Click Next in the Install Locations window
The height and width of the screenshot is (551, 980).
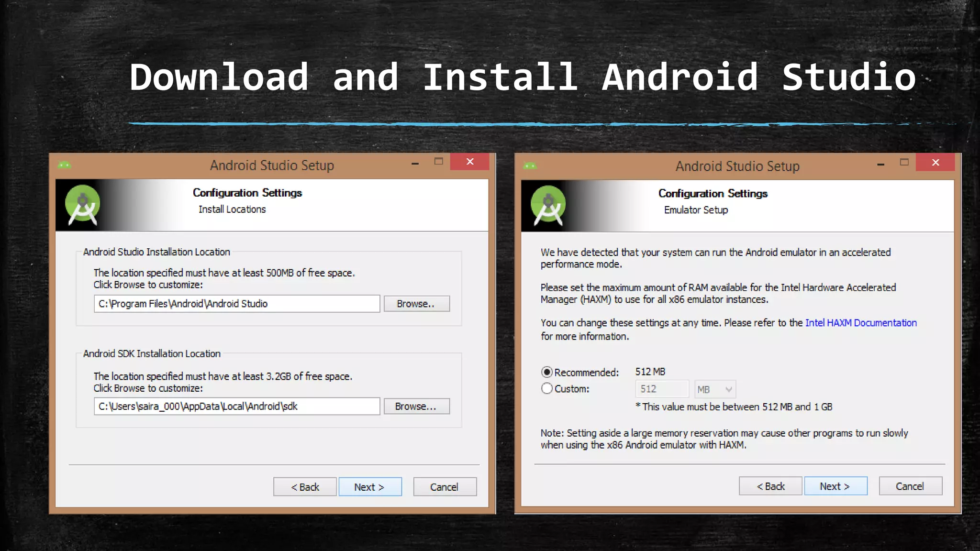click(370, 487)
